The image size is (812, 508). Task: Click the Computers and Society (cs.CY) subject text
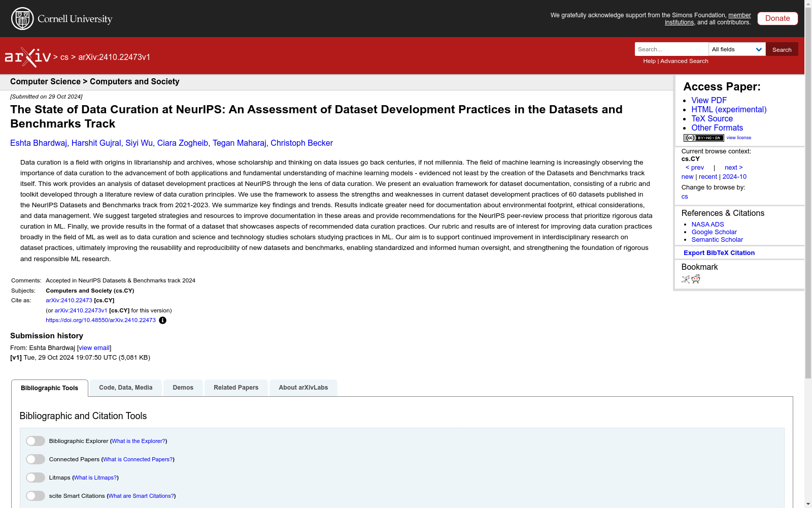(x=90, y=291)
